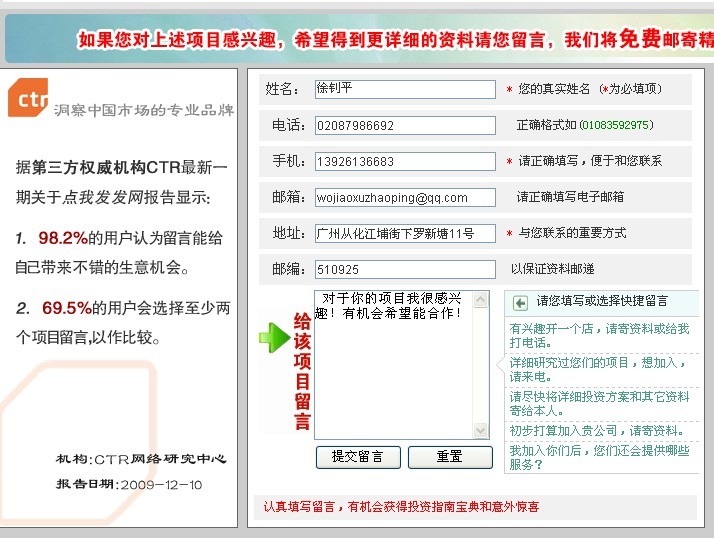The image size is (714, 538).
Task: Select the 地址 address input field
Action: point(405,233)
